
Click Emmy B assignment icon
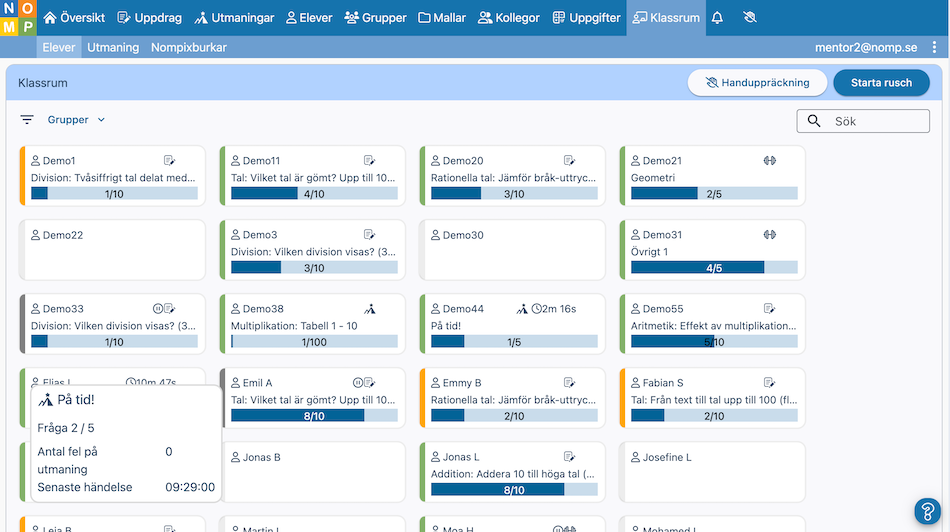(570, 382)
